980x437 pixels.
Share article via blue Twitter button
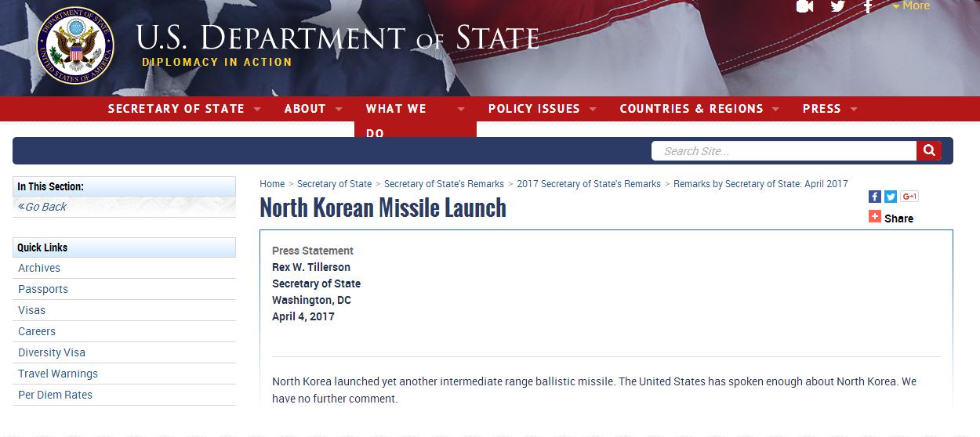tap(891, 197)
